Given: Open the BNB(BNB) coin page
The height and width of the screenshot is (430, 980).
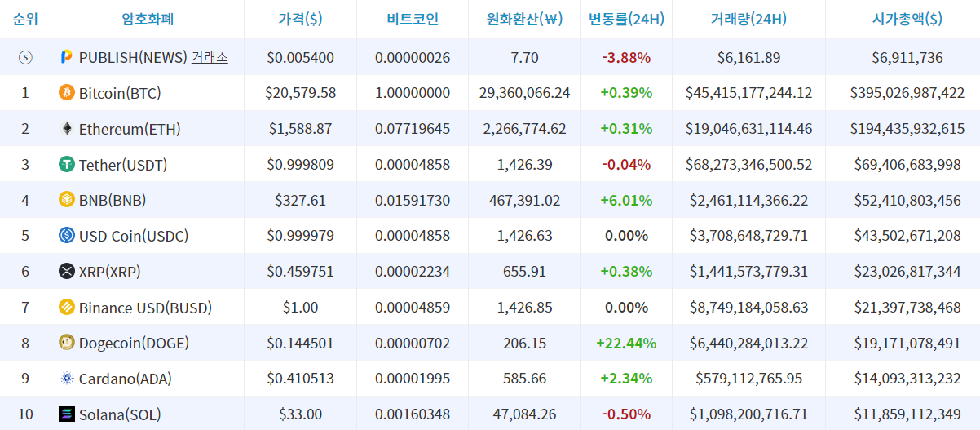Looking at the screenshot, I should click(113, 200).
